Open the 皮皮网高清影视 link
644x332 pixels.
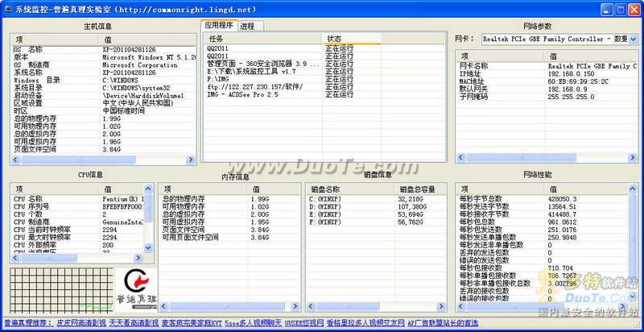click(x=82, y=323)
